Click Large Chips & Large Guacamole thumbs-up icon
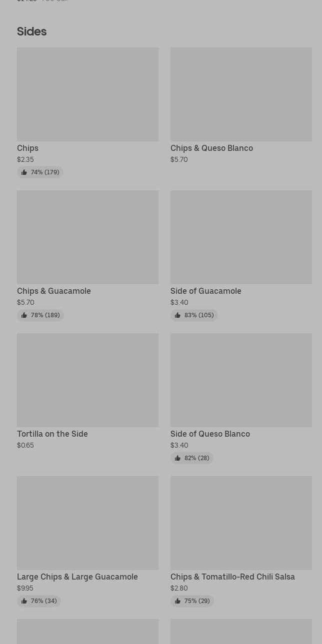This screenshot has height=644, width=322. tap(24, 601)
